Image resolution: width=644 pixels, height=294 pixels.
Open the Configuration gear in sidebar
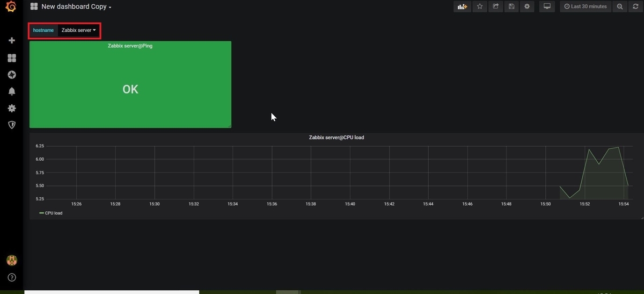pyautogui.click(x=12, y=108)
